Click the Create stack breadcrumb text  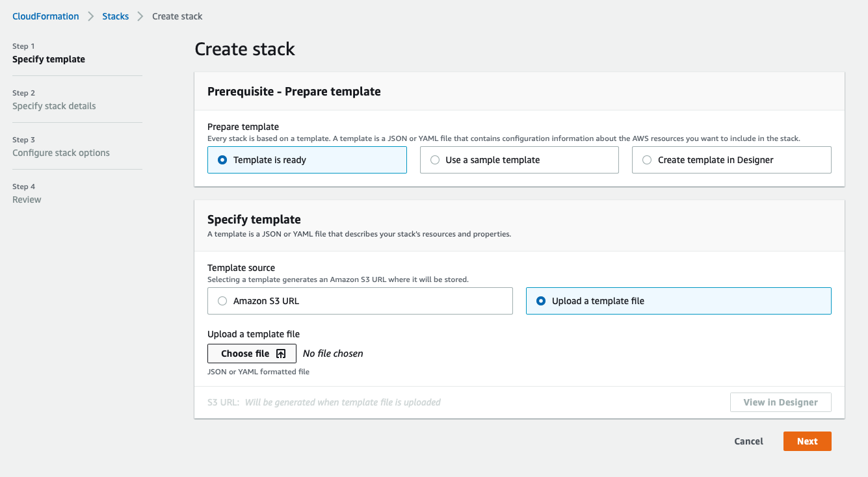point(178,16)
